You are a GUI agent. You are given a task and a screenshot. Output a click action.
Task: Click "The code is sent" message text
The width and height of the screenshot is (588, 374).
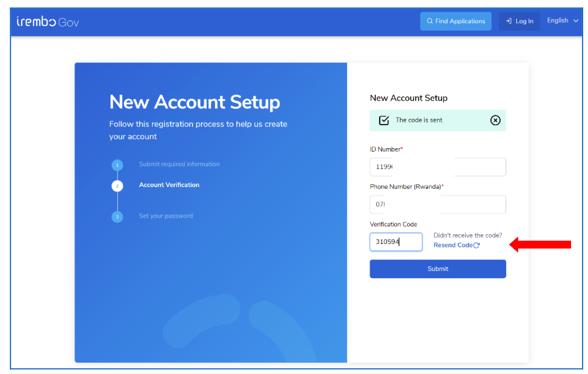(419, 120)
